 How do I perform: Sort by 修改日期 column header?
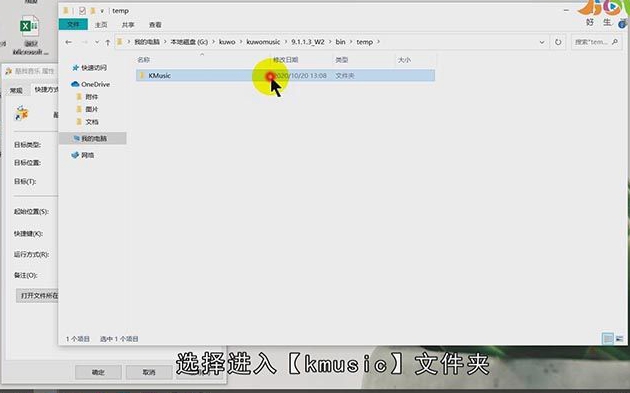coord(286,60)
